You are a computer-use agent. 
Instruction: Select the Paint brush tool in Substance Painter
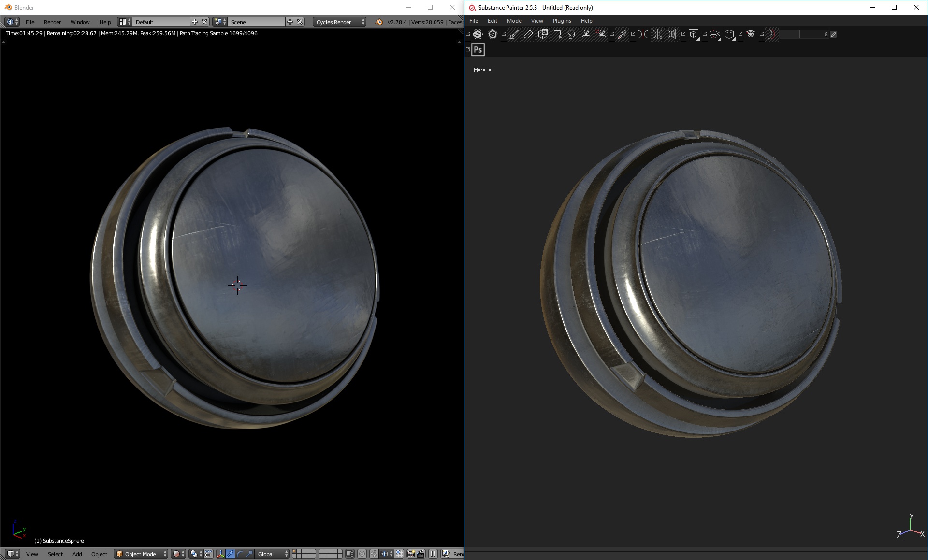click(514, 34)
